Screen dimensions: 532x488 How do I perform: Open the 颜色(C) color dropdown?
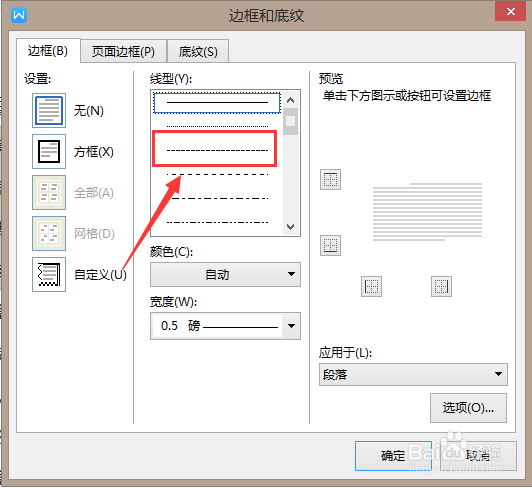pos(225,274)
